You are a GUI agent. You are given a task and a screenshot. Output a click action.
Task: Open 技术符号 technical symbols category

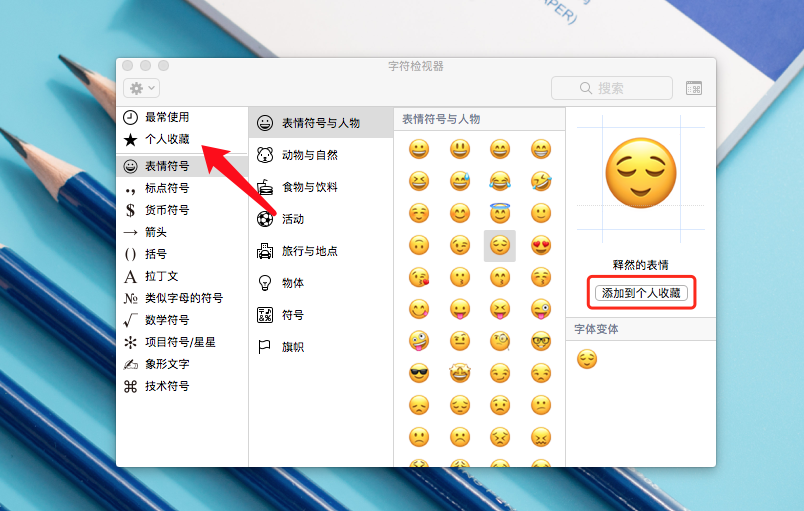(x=182, y=386)
